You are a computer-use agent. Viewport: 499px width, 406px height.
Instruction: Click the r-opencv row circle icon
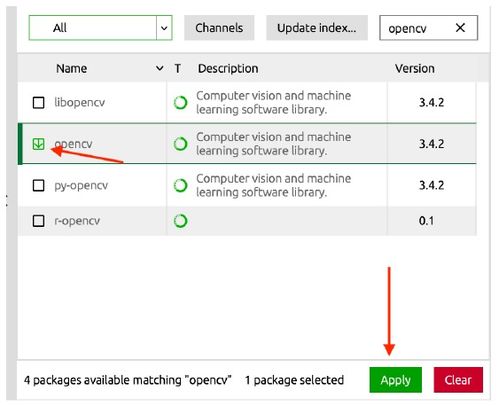click(180, 221)
